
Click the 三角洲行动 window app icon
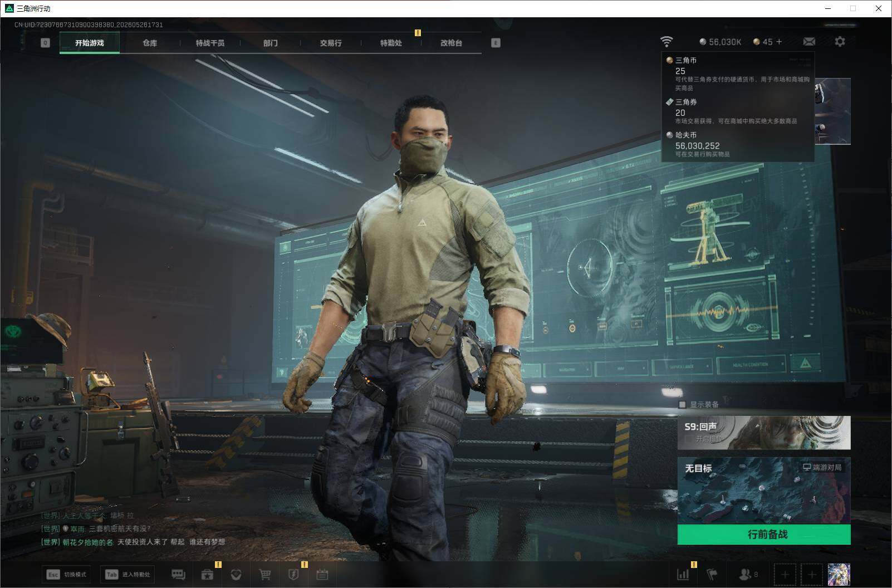tap(9, 8)
